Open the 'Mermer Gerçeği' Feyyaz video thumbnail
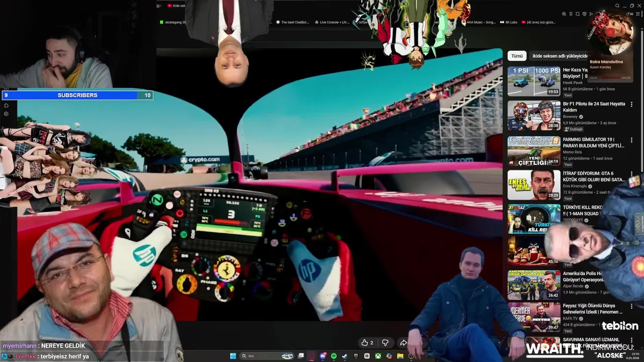644x362 pixels. 534,317
